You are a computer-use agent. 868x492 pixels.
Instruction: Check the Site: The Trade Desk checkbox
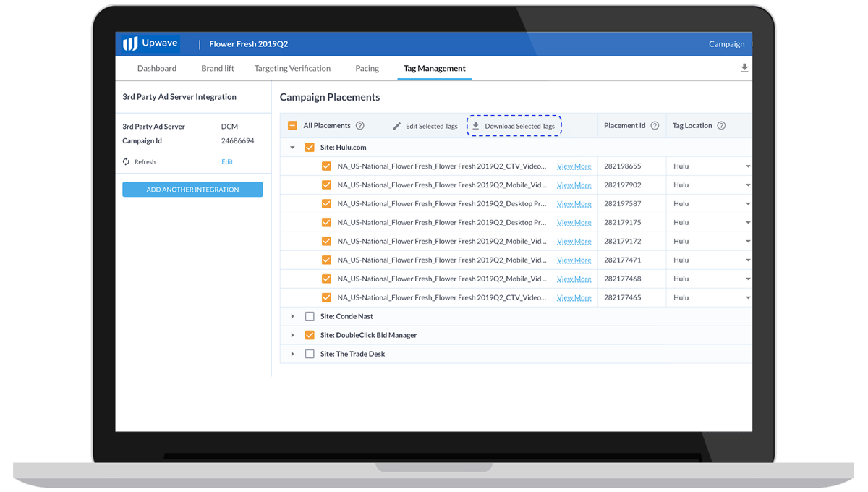coord(310,354)
